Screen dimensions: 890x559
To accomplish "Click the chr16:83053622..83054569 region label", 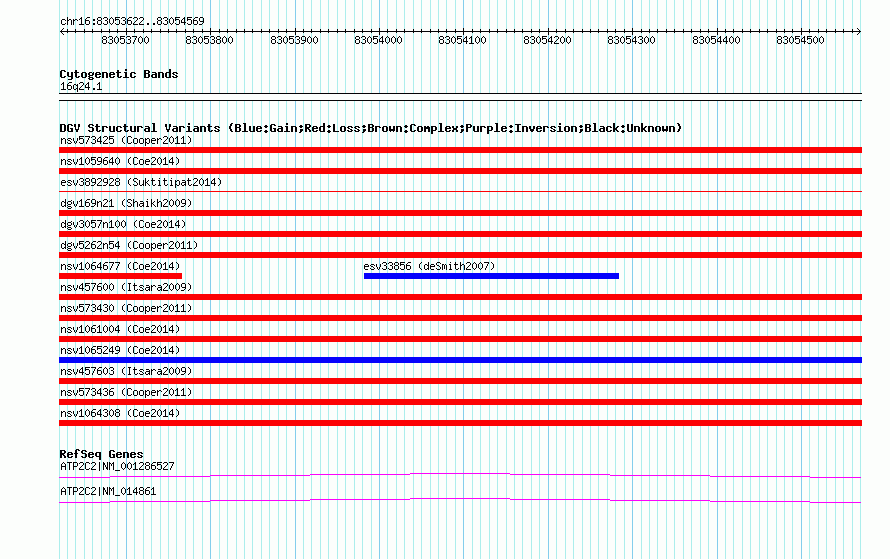I will pos(132,22).
